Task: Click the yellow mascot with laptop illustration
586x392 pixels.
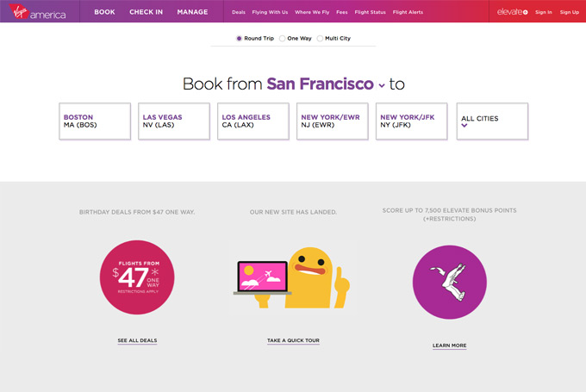Action: click(293, 277)
